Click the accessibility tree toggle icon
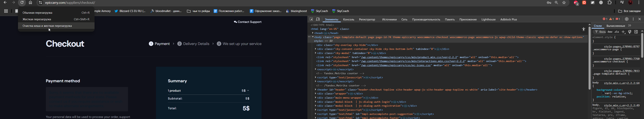The width and height of the screenshot is (644, 119). tap(584, 29)
